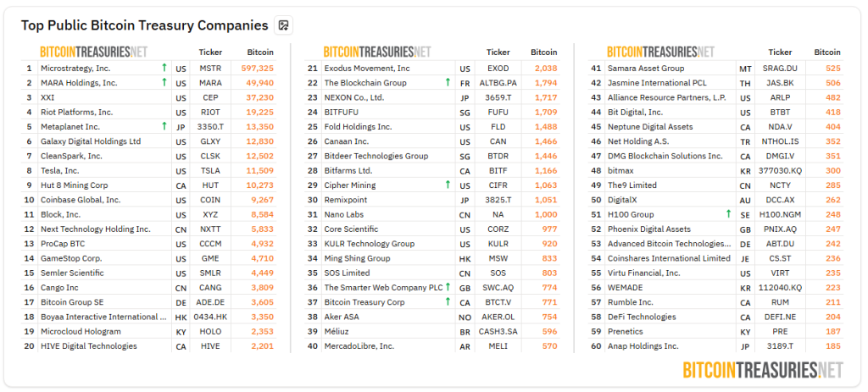Click the 'CANG' ticker cell
868x392 pixels.
coord(210,288)
